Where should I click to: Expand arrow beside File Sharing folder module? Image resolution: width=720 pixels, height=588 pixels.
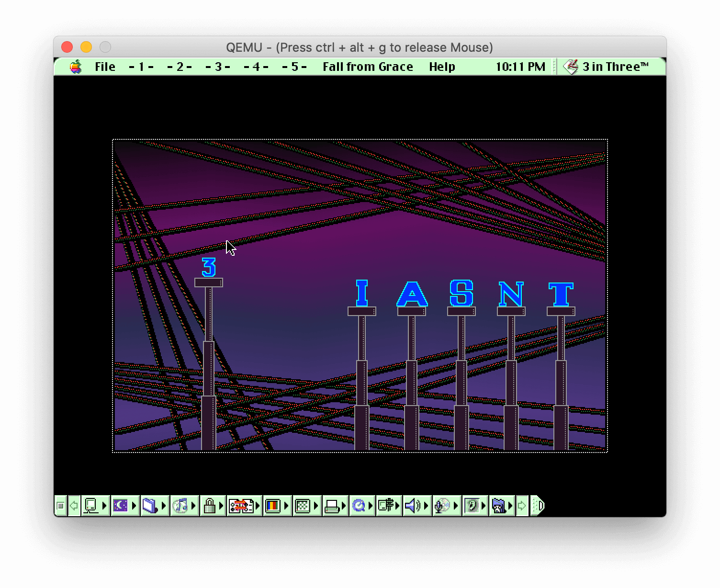(164, 506)
